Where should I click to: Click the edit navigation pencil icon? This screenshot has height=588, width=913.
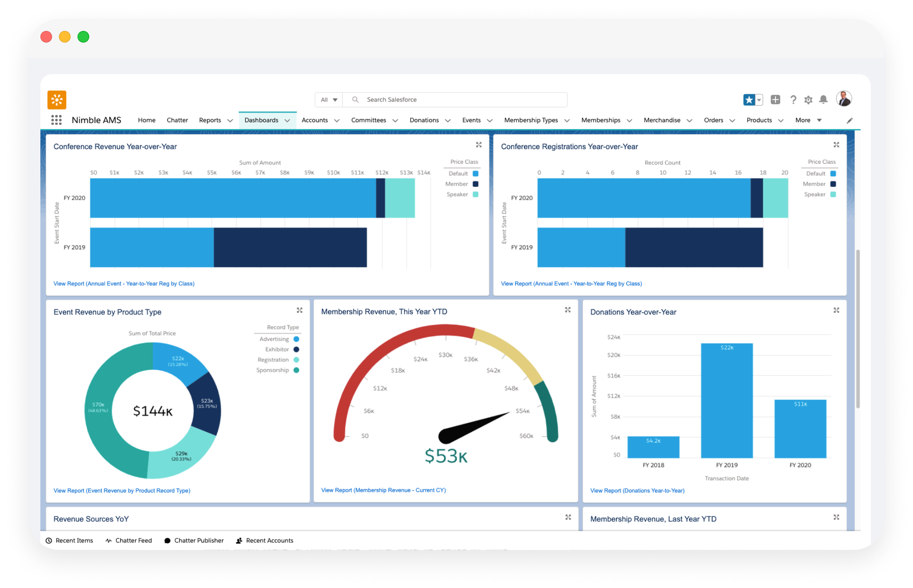[x=850, y=121]
